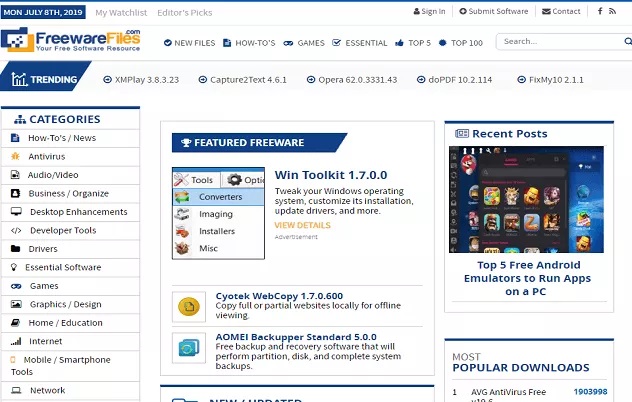Viewport: 632px width, 402px height.
Task: Open the RSS feed icon
Action: coord(612,11)
